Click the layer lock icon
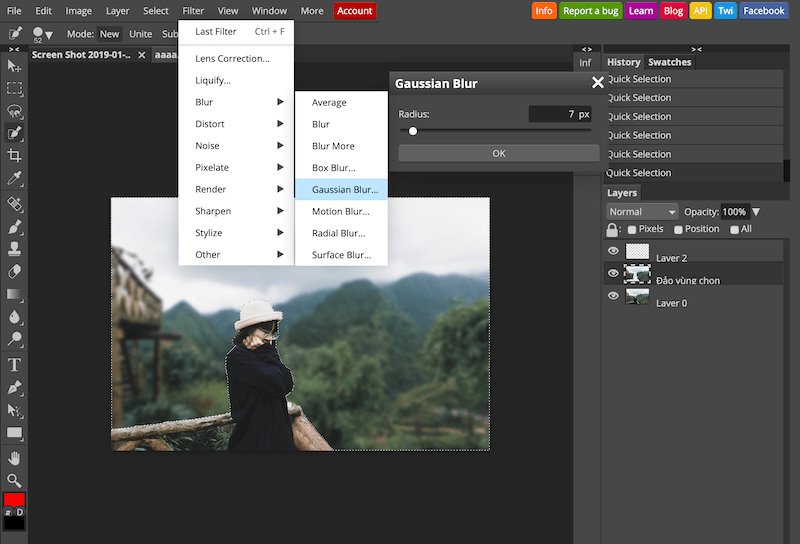This screenshot has height=544, width=800. click(612, 230)
